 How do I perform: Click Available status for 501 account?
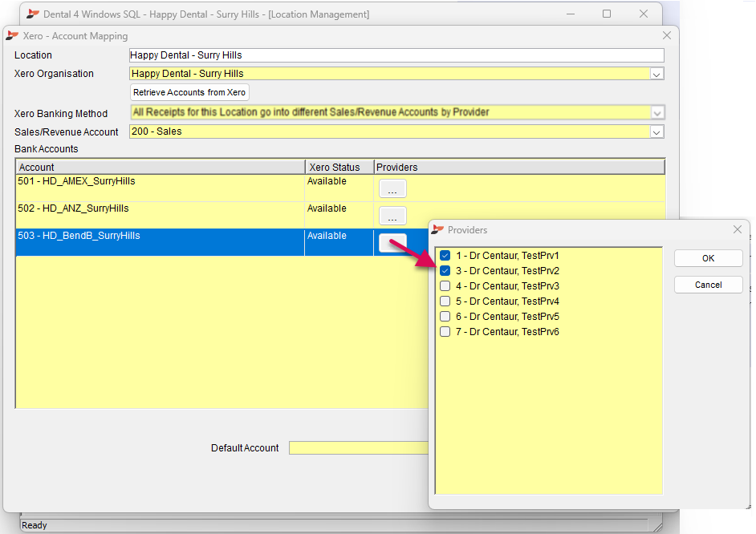tap(327, 181)
